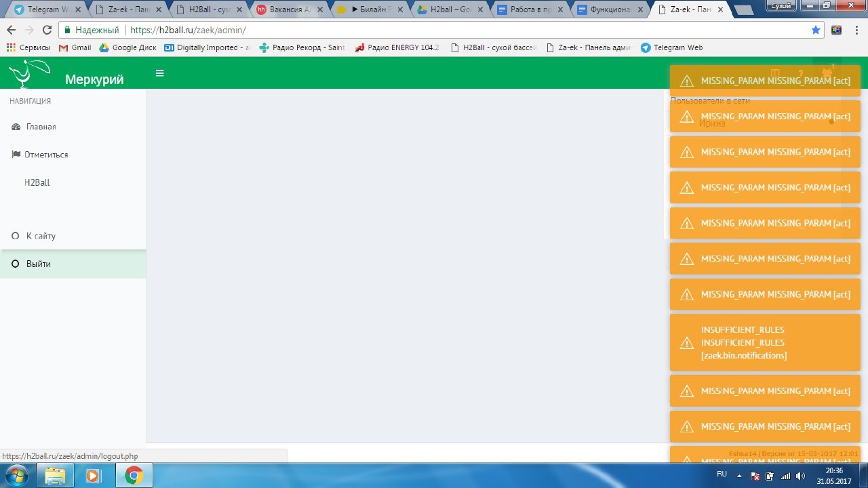Click the extension icon beside the star
The height and width of the screenshot is (488, 868).
[x=837, y=30]
